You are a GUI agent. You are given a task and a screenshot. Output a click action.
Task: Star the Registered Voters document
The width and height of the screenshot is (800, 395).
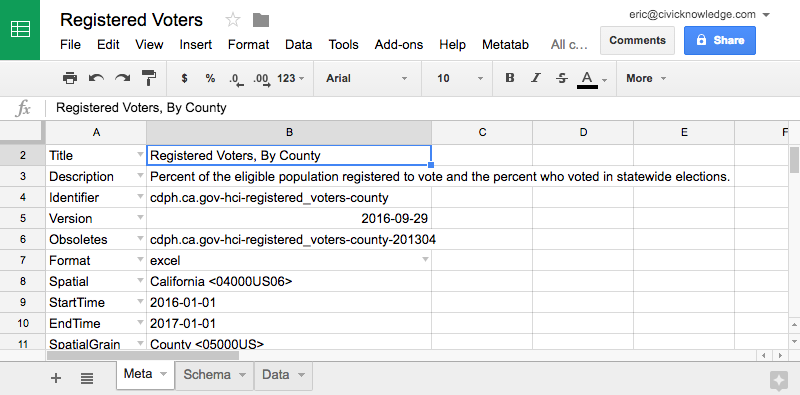pos(233,20)
